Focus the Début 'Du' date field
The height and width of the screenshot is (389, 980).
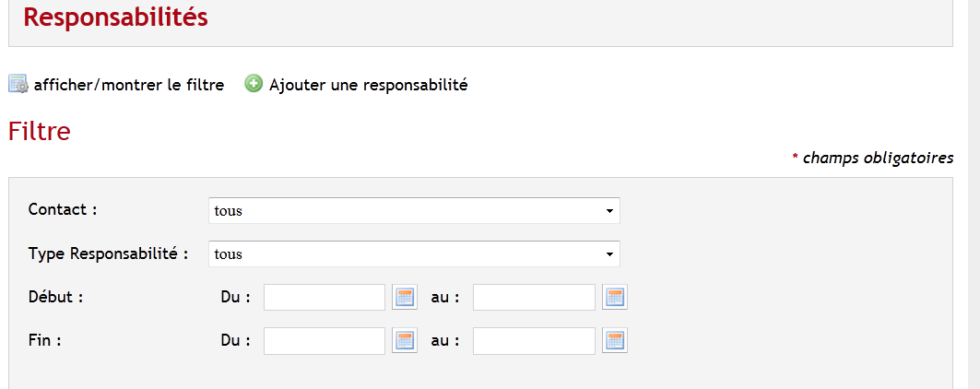(x=325, y=297)
